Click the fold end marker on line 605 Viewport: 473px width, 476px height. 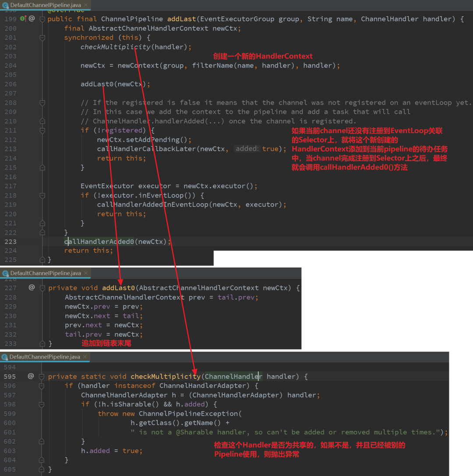click(42, 469)
